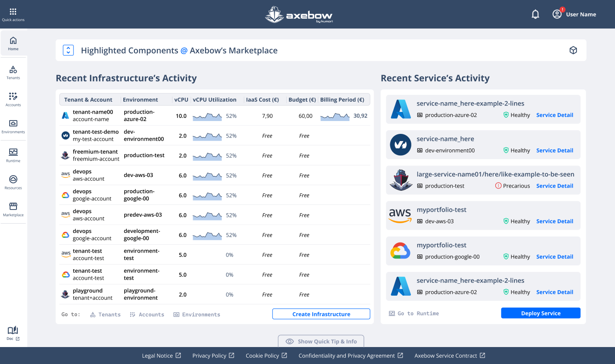This screenshot has width=615, height=364.
Task: Open the Quick actions grid menu
Action: (x=13, y=14)
